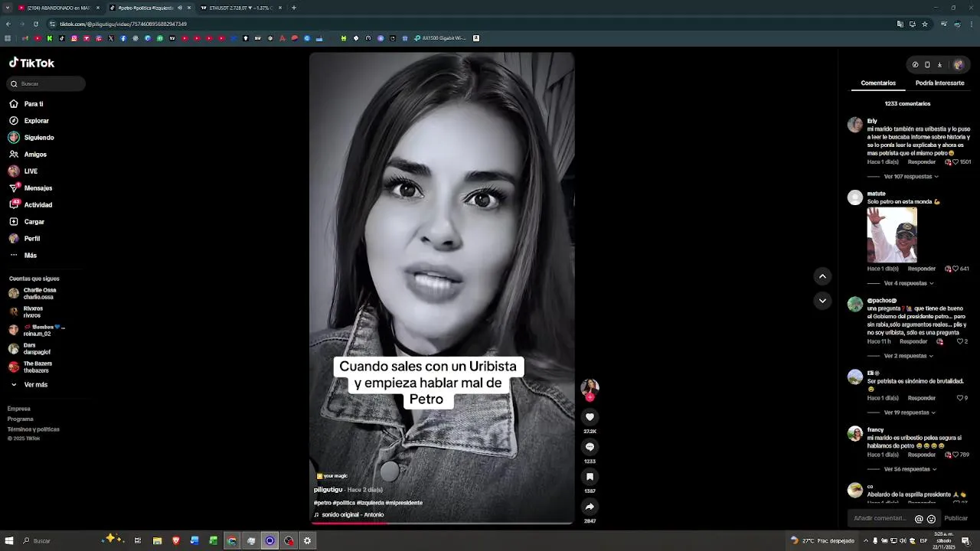Image resolution: width=980 pixels, height=551 pixels.
Task: Share the video with the arrow icon
Action: (590, 507)
